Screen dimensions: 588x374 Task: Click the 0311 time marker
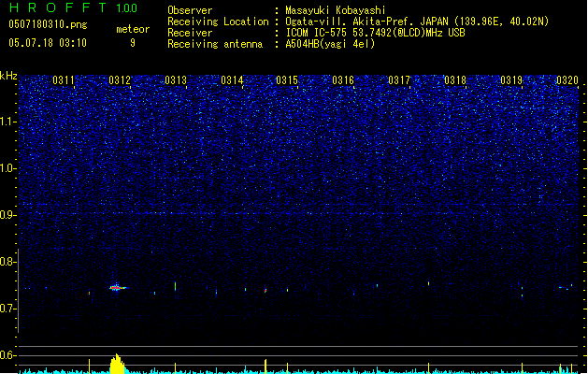pos(64,80)
